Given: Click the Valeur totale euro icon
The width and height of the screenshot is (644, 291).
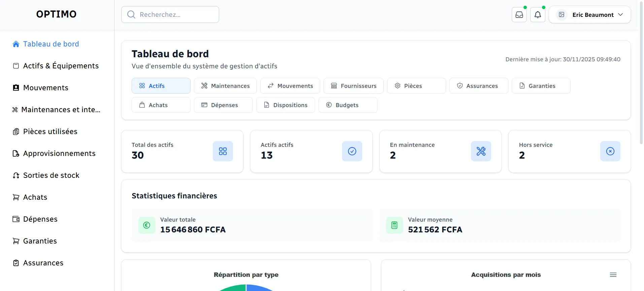Looking at the screenshot, I should pos(147,225).
